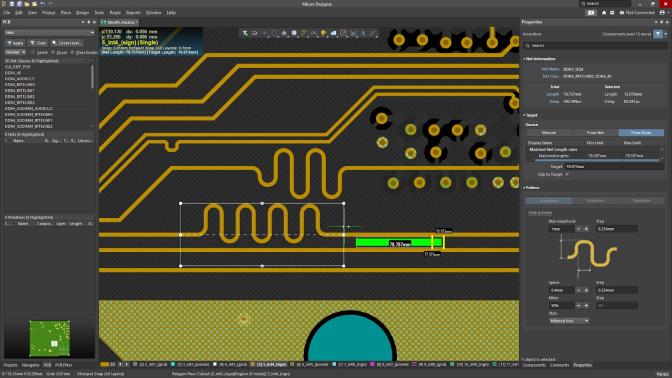Toggle the Clip to Target checkbox

(x=567, y=174)
